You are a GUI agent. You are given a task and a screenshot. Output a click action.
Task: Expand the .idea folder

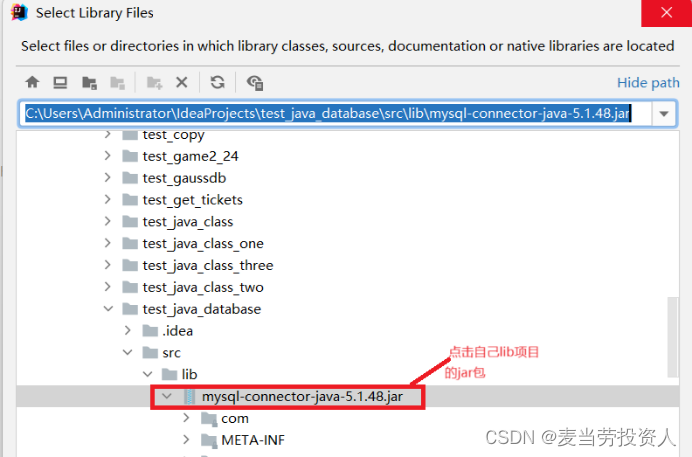point(128,330)
